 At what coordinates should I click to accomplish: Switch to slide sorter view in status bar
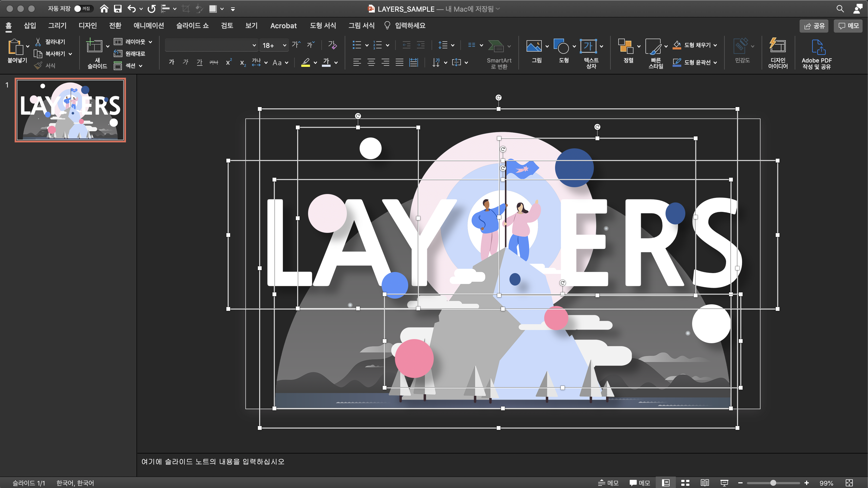point(685,483)
